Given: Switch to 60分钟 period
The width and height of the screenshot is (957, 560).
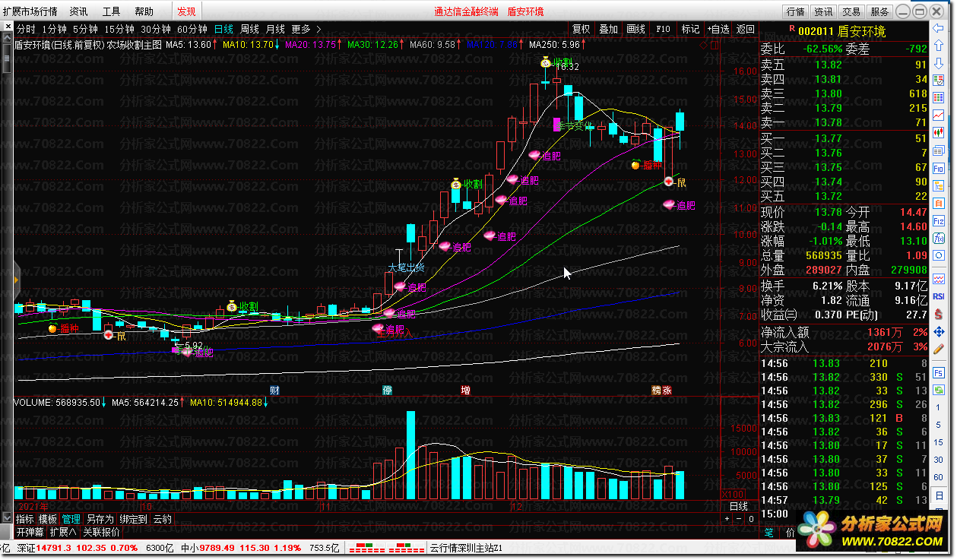Looking at the screenshot, I should [x=192, y=29].
